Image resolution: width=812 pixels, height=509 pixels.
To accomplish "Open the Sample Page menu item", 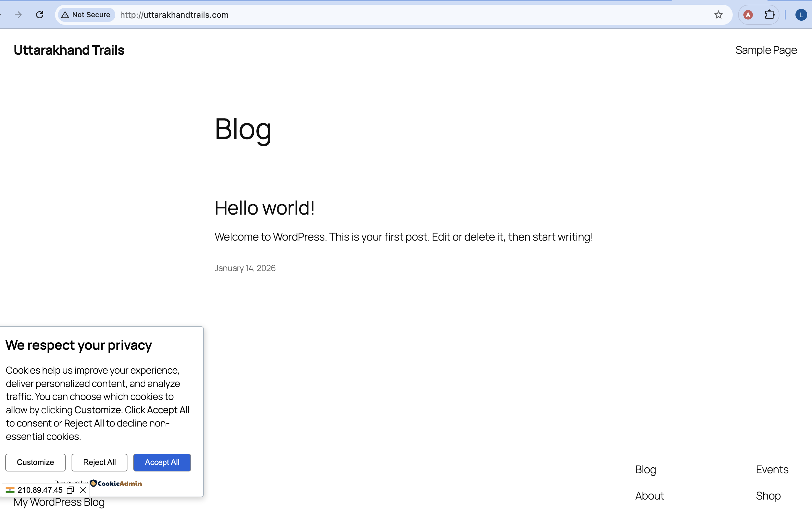I will point(766,50).
